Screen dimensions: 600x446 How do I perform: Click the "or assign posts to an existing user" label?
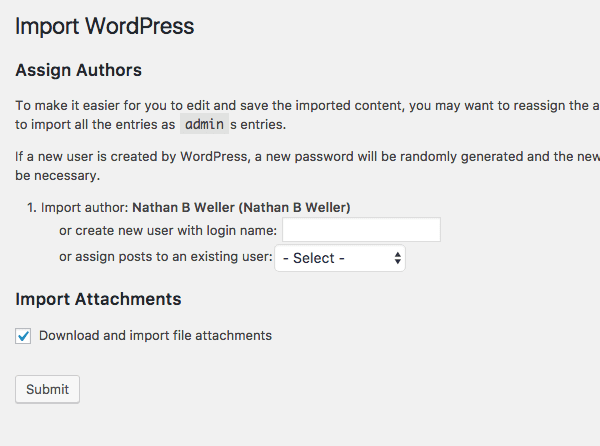tap(165, 257)
